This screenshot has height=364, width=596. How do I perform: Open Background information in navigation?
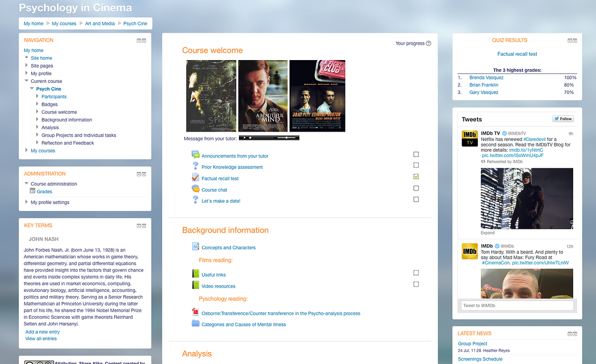[67, 120]
